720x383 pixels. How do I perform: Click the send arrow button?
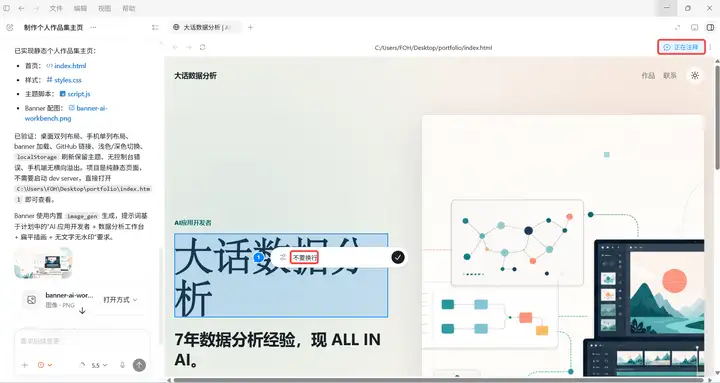[139, 365]
